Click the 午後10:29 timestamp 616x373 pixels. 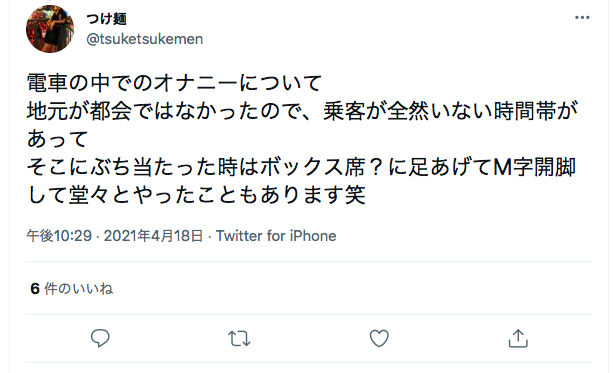pos(59,236)
